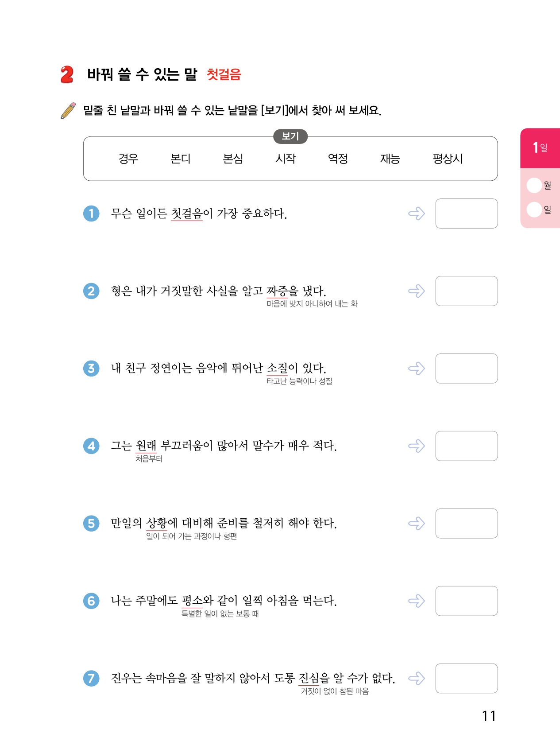The width and height of the screenshot is (560, 753).
Task: Mark the 월 circle on side tab
Action: pyautogui.click(x=534, y=185)
